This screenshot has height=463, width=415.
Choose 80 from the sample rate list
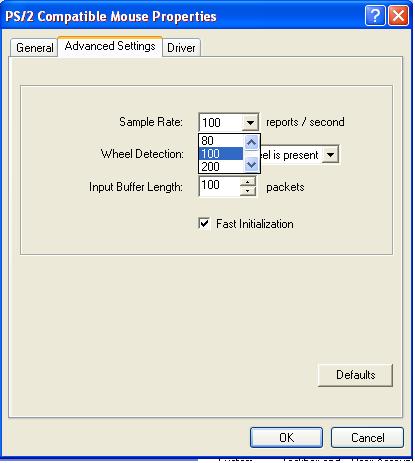(x=221, y=141)
